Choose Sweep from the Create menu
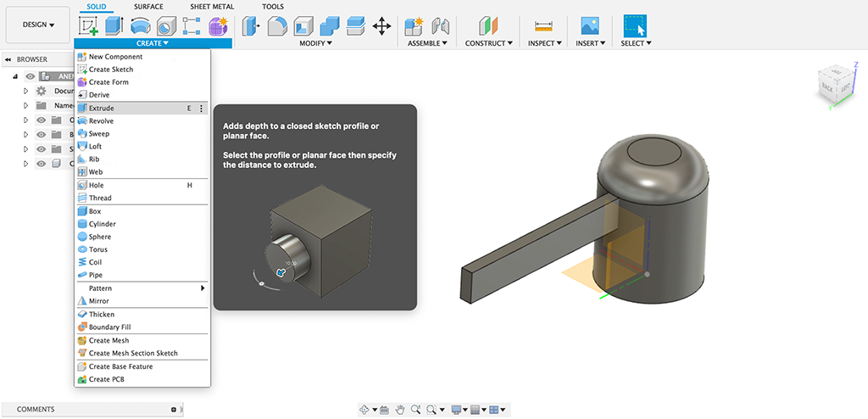 142,134
